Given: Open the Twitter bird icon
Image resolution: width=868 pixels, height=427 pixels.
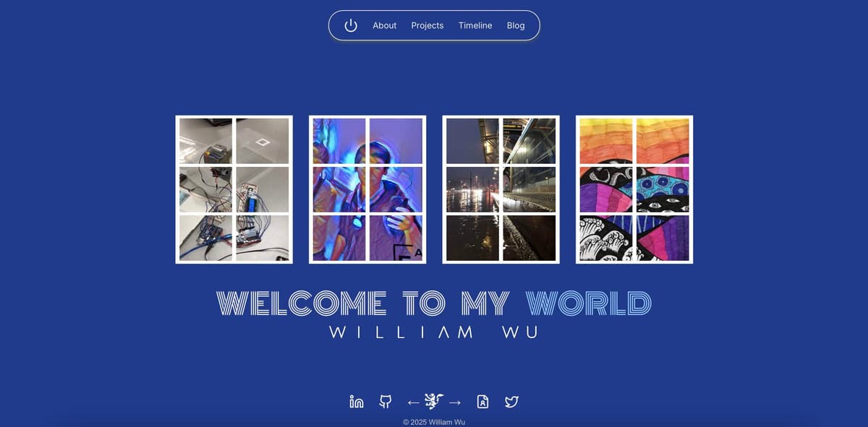Looking at the screenshot, I should point(511,402).
